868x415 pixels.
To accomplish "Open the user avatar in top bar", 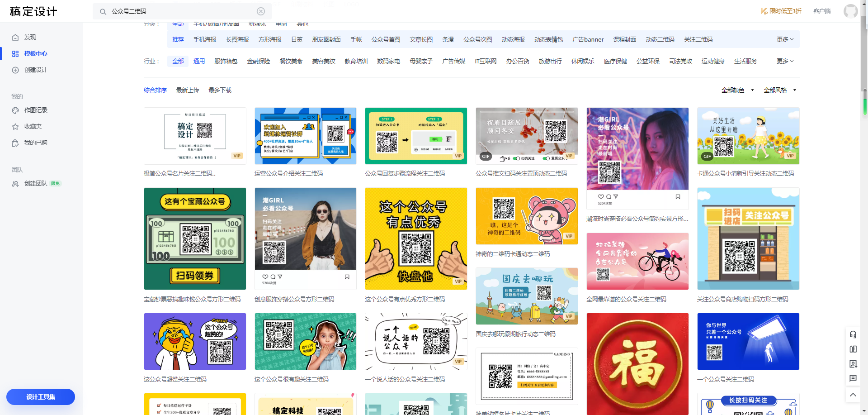I will click(850, 11).
